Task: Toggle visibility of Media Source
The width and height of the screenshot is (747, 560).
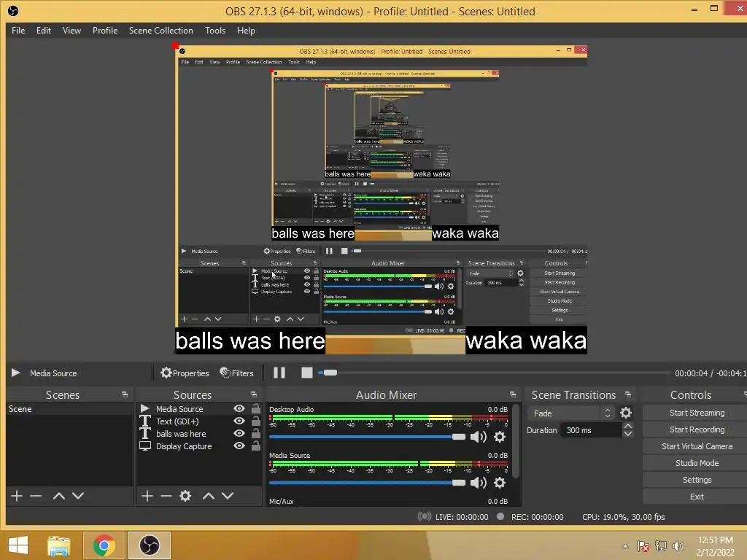Action: click(239, 408)
